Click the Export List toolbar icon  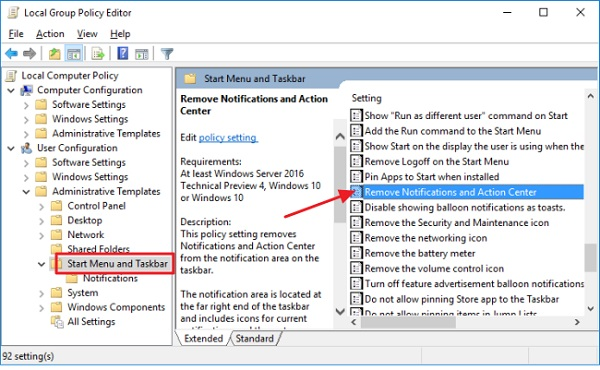[x=98, y=54]
